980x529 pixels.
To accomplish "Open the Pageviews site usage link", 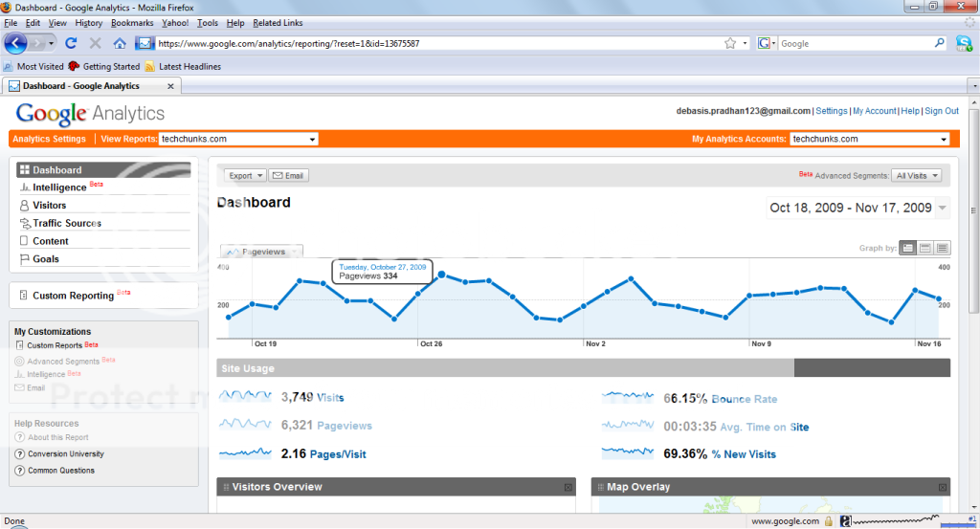I will [345, 426].
